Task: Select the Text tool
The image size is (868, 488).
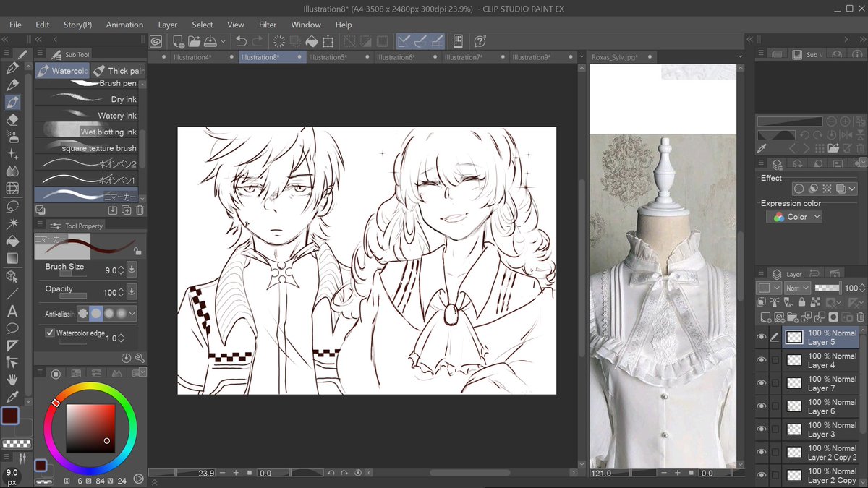Action: pyautogui.click(x=12, y=312)
